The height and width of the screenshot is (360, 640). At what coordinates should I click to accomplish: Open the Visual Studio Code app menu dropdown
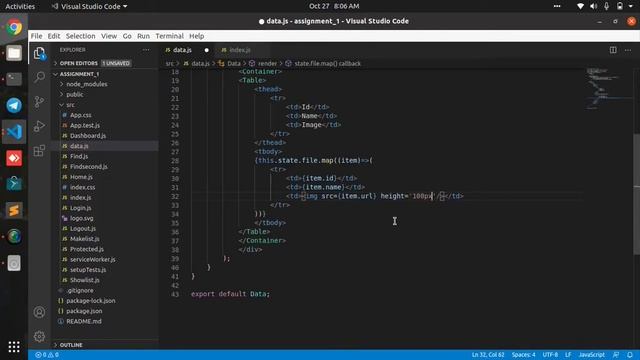90,6
